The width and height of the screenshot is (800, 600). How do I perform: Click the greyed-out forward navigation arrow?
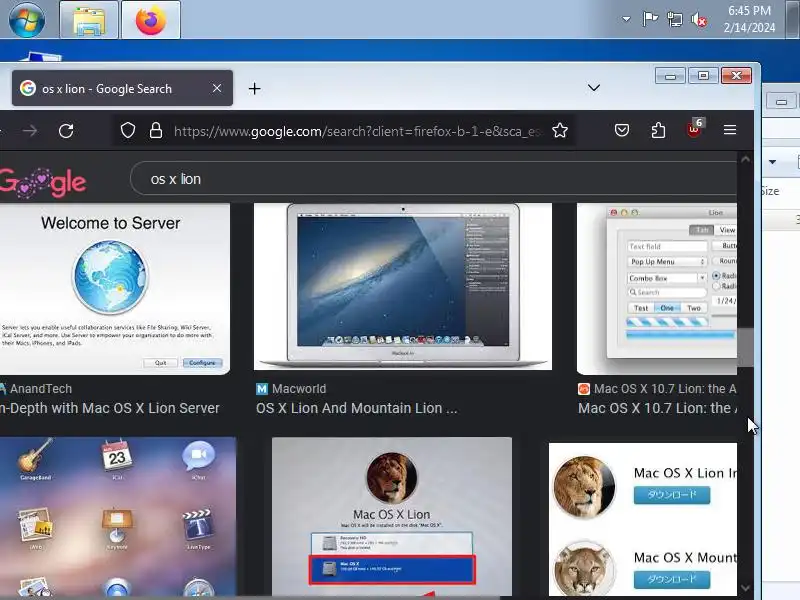30,131
